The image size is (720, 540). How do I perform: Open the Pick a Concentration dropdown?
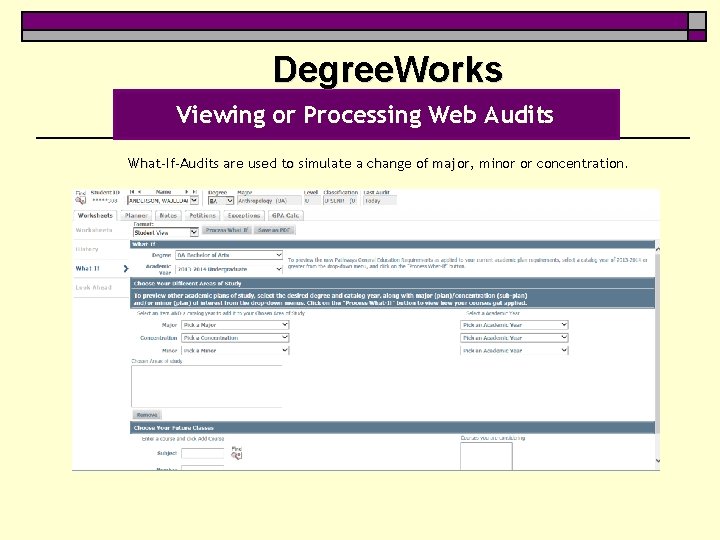[235, 338]
